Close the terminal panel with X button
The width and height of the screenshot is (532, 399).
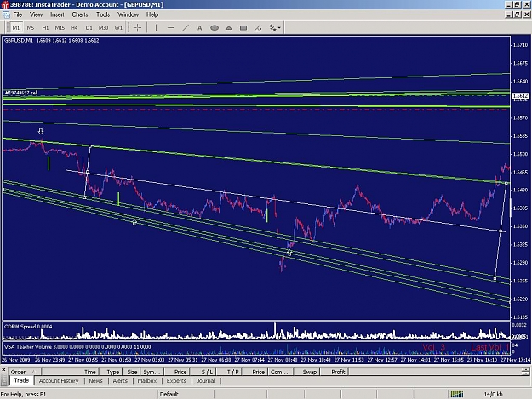[3, 370]
